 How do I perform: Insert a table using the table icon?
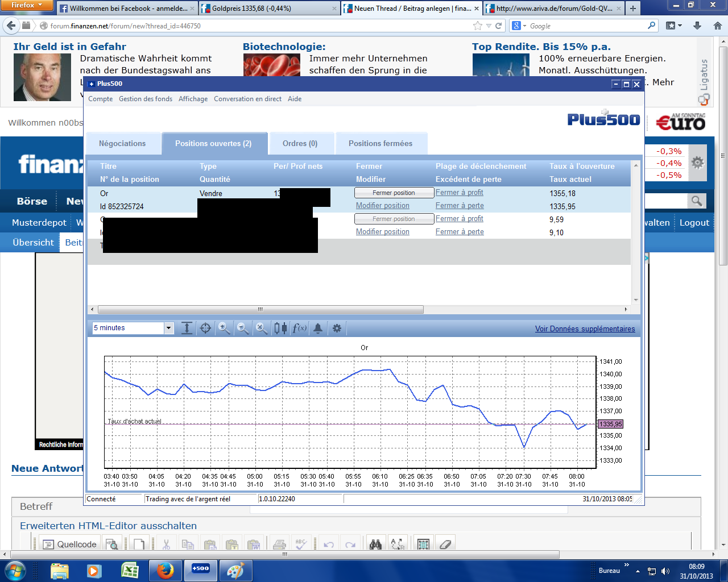point(423,543)
